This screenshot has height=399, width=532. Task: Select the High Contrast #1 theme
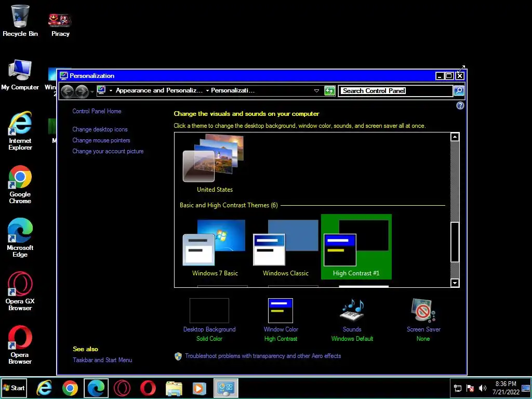tap(356, 247)
